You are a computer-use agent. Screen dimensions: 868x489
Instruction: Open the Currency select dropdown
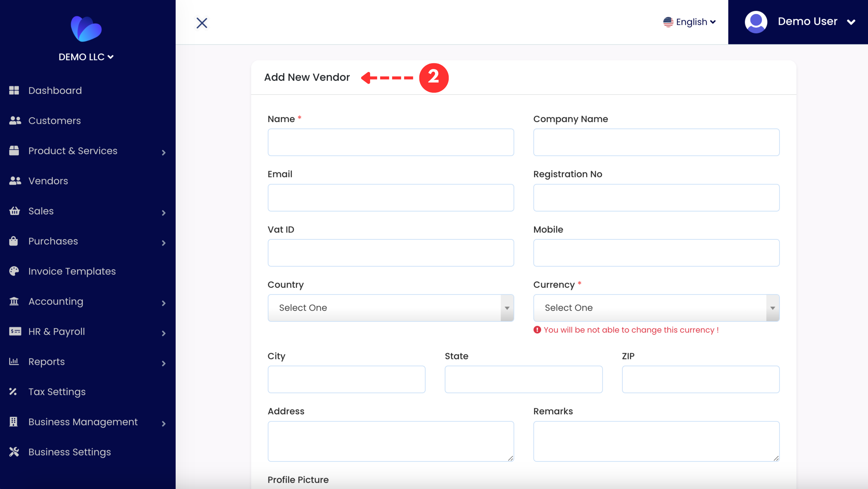(656, 307)
